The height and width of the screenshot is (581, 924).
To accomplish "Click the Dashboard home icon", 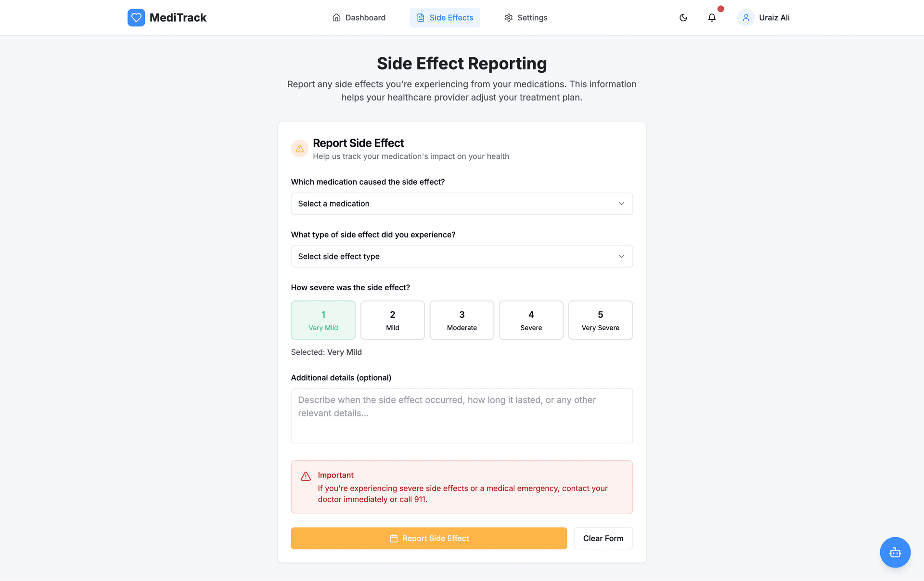I will point(336,18).
